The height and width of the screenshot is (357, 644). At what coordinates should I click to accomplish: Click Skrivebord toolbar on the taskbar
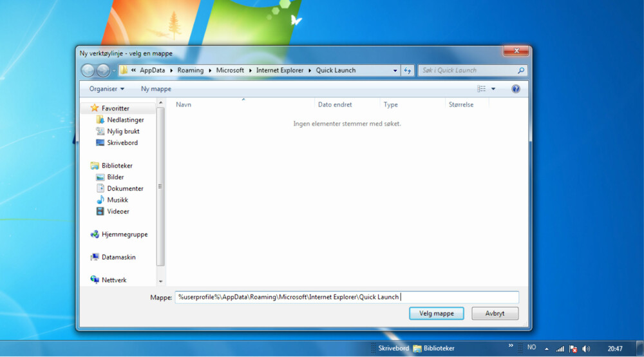coord(393,349)
